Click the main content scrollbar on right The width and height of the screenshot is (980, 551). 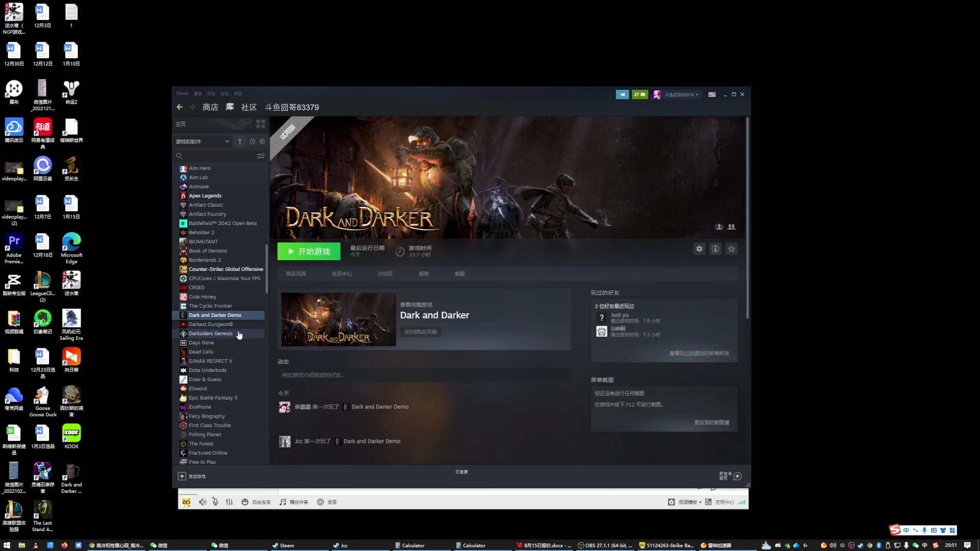click(747, 218)
